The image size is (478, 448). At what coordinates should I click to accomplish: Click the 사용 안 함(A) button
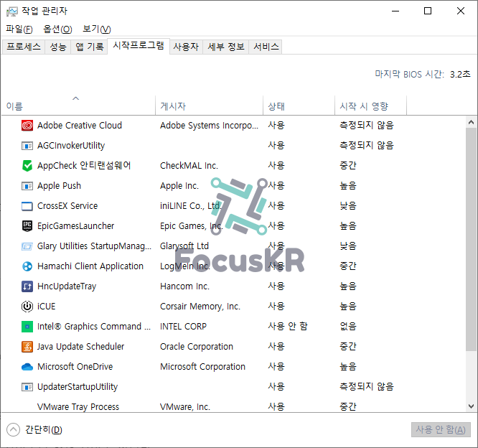[441, 430]
